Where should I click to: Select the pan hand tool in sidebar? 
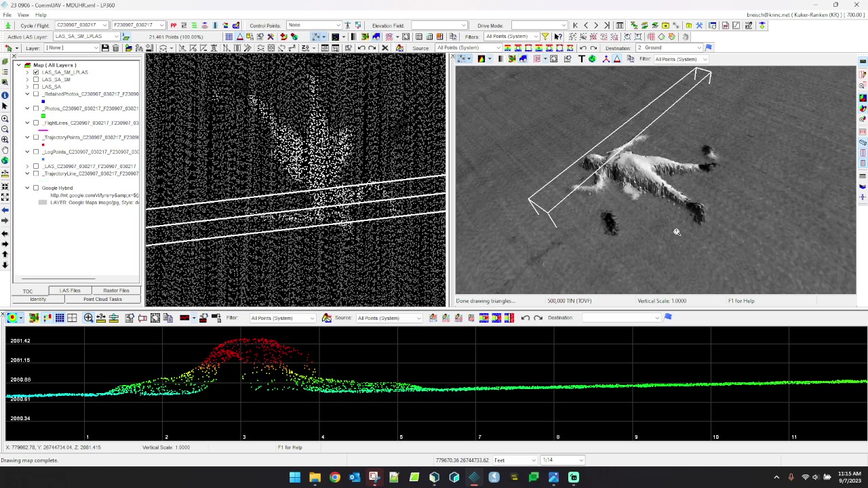(5, 150)
